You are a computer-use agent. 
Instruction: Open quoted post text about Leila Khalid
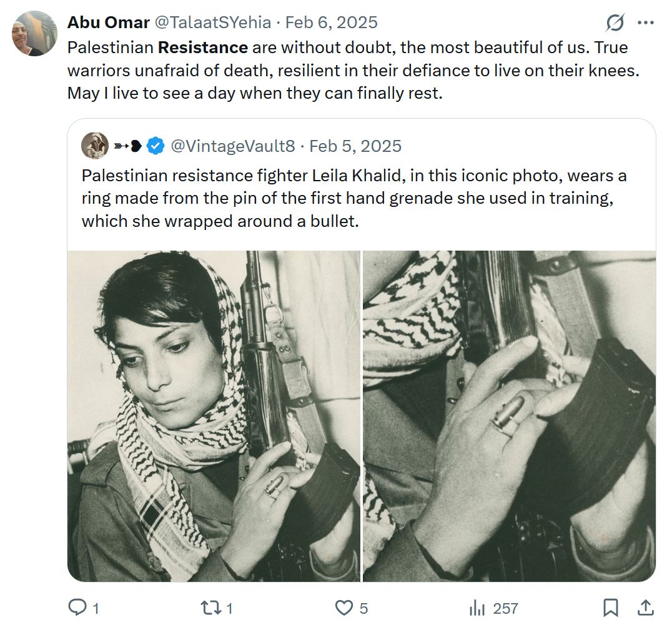tap(354, 198)
